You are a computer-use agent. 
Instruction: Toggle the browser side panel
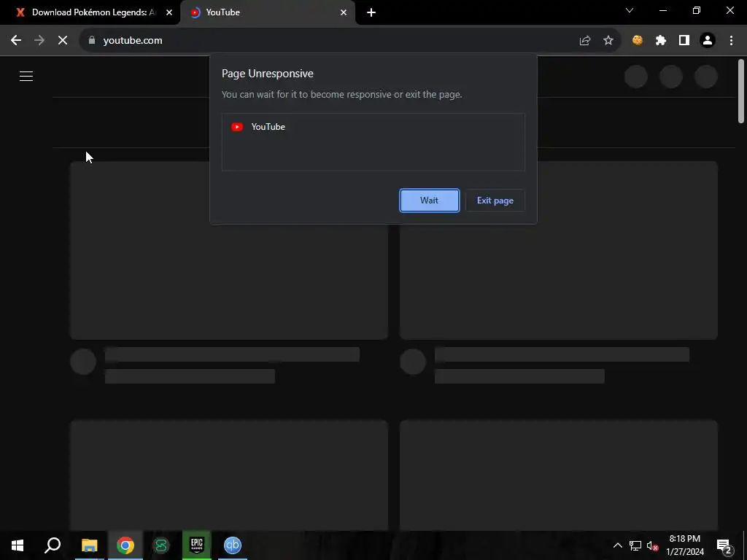pos(684,41)
